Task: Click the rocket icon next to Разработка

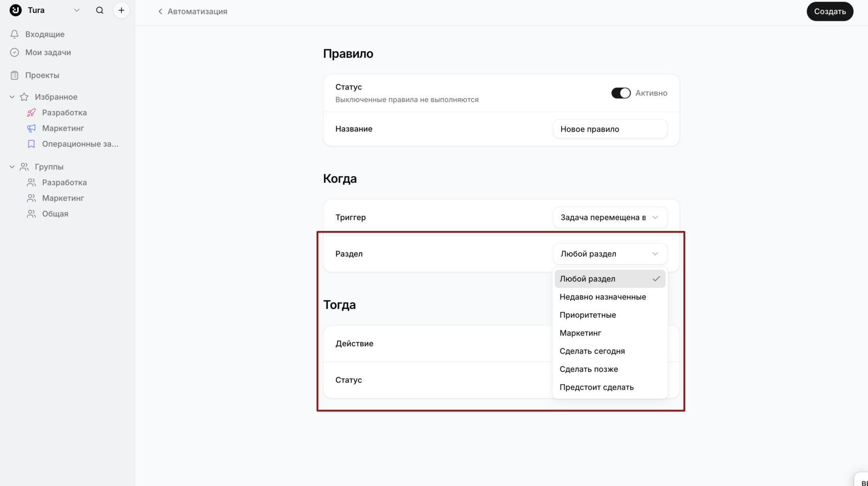Action: [x=32, y=113]
